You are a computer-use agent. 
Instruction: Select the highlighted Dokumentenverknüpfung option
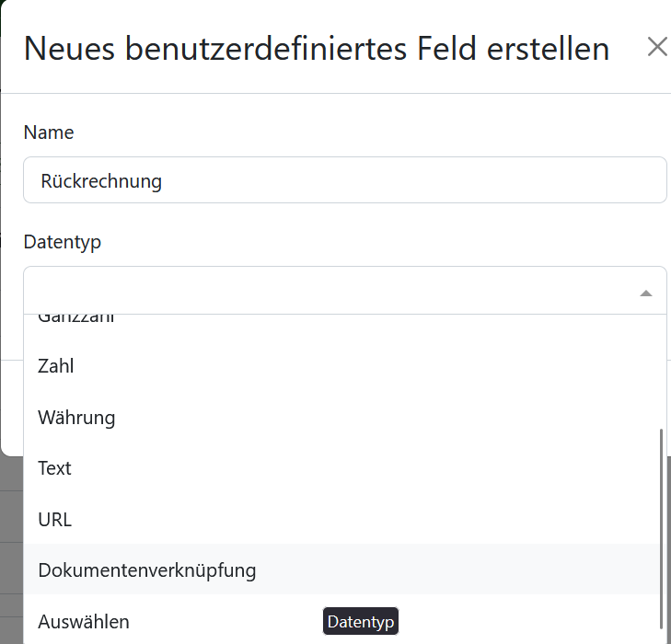click(x=341, y=569)
